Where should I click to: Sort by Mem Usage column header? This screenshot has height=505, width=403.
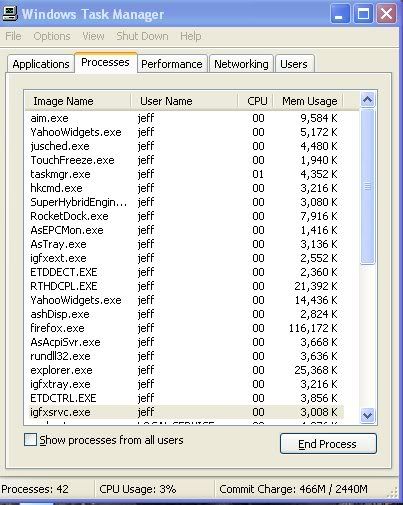308,101
